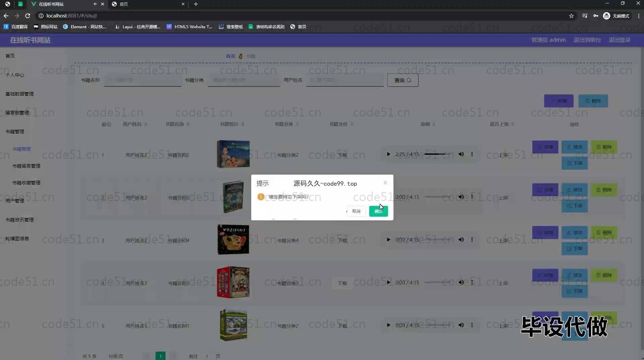Image resolution: width=644 pixels, height=360 pixels.
Task: Play audio for the 书籍名称2 row
Action: coord(388,154)
